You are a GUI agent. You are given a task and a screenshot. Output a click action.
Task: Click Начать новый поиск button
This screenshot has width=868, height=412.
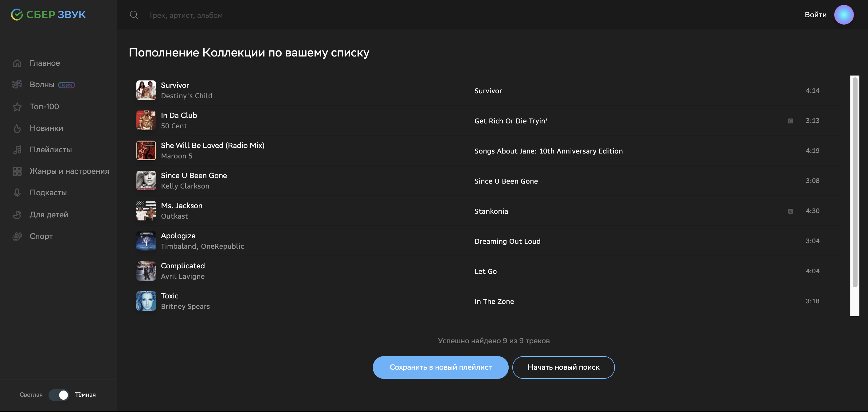(x=563, y=367)
